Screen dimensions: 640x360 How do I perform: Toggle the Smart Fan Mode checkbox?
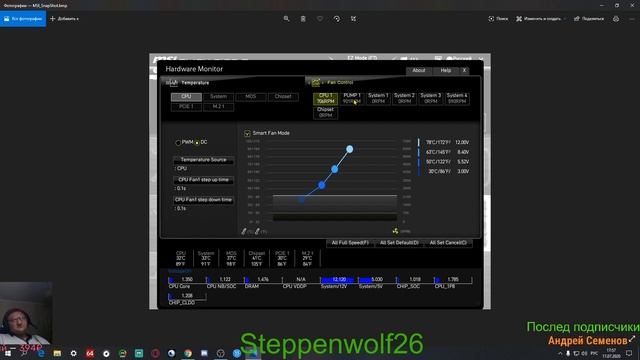coord(247,133)
